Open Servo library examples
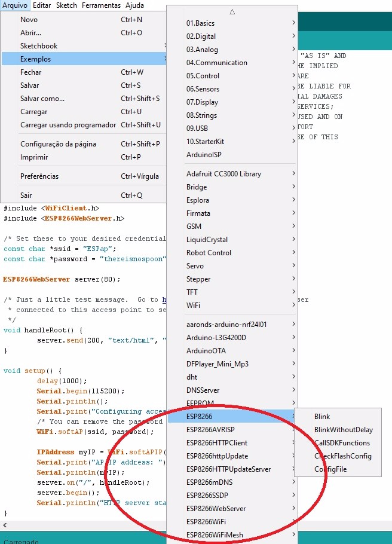392x544 pixels. [x=232, y=266]
